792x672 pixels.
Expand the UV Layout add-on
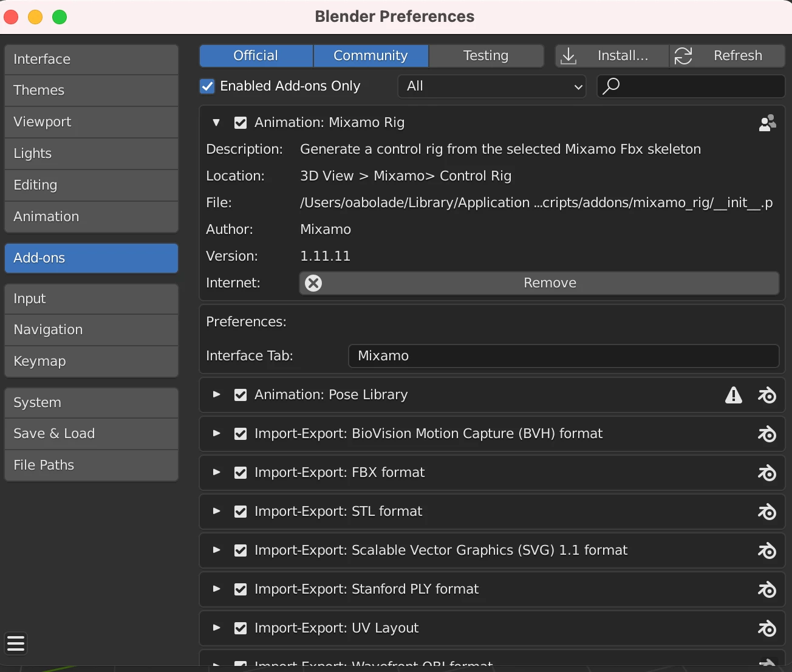216,628
